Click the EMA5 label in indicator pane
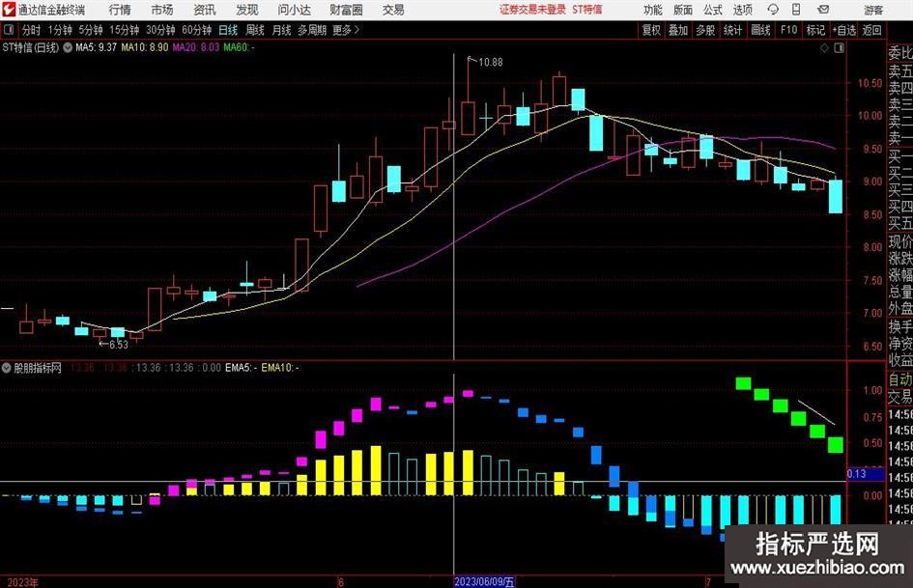Screen dimensions: 913x588 coord(242,368)
